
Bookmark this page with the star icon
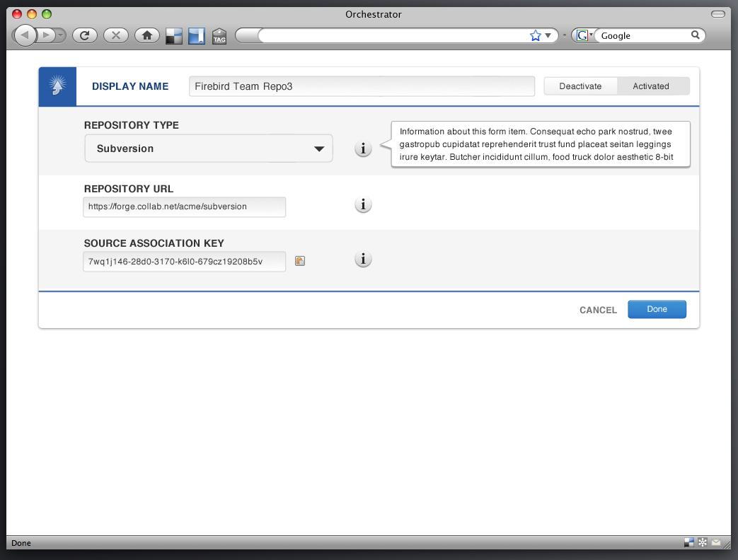pos(535,36)
